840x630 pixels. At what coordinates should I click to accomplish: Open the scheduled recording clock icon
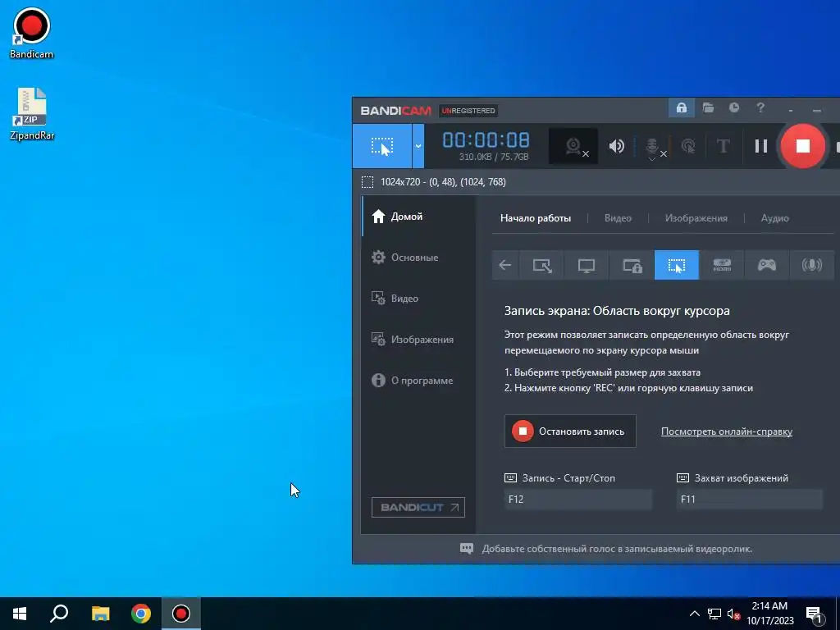[734, 108]
